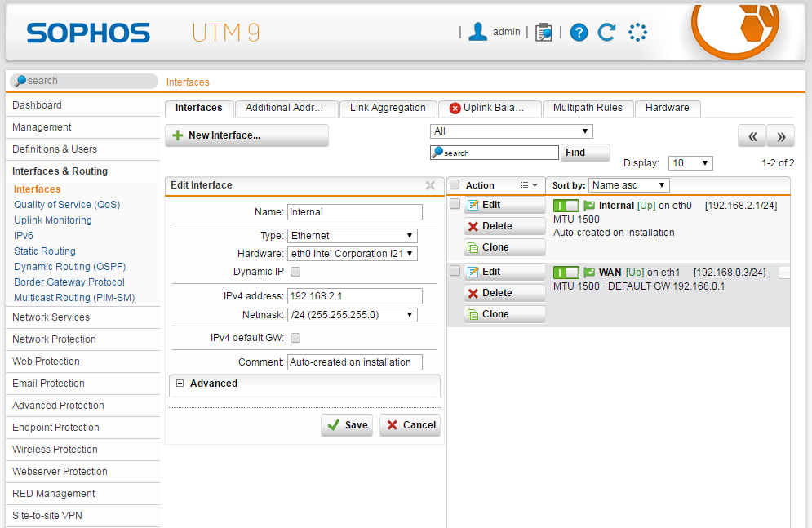This screenshot has height=528, width=812.
Task: Open the Display count dropdown
Action: [690, 163]
